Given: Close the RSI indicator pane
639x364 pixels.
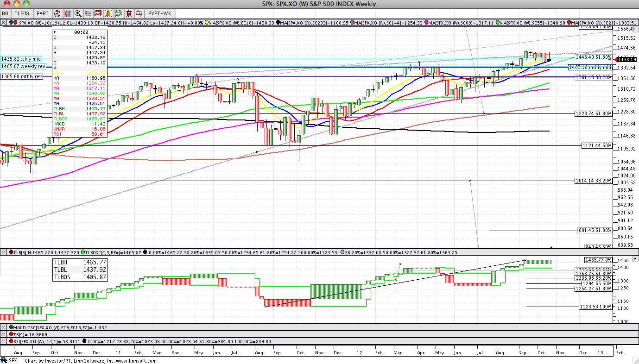Looking at the screenshot, I should click(x=4, y=341).
